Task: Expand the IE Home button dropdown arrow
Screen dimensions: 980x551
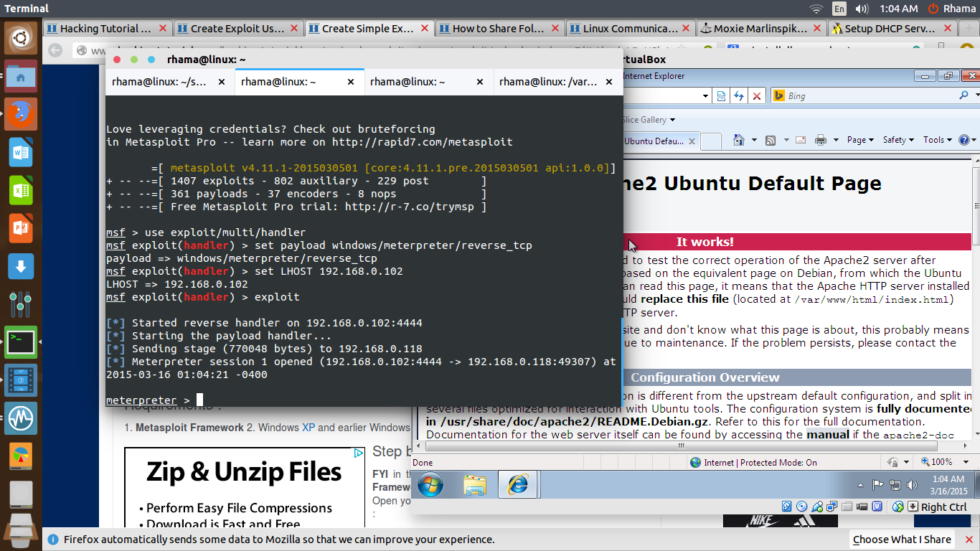Action: point(754,140)
